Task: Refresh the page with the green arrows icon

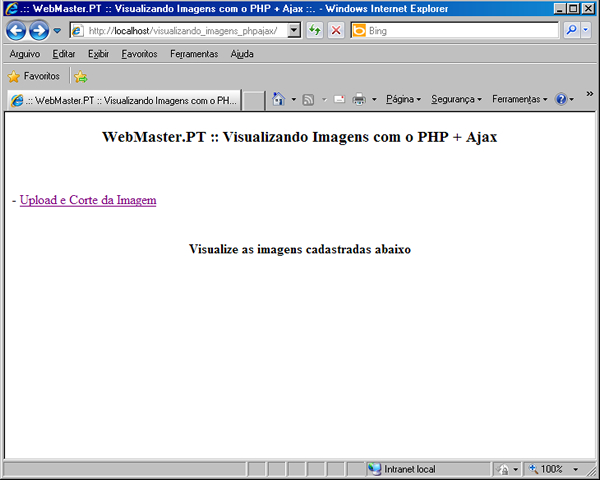Action: [315, 31]
